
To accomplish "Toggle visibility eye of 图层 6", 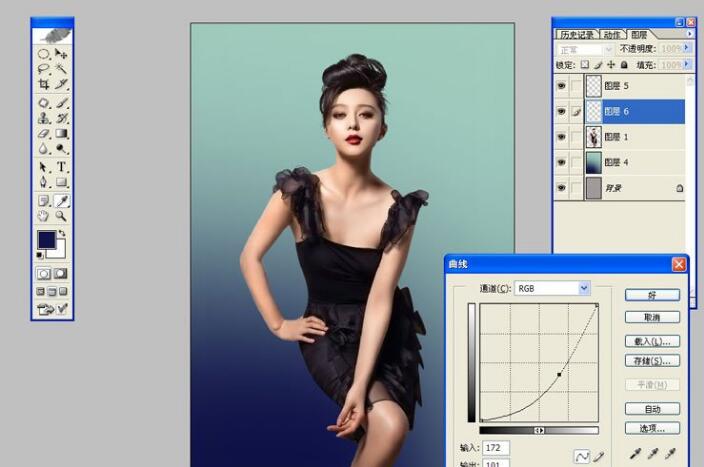I will [x=561, y=111].
